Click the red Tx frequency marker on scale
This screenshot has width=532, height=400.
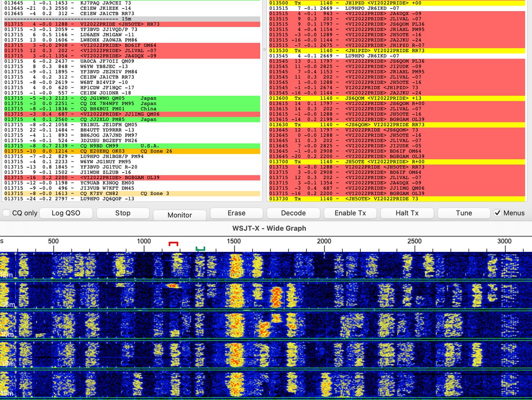point(173,243)
